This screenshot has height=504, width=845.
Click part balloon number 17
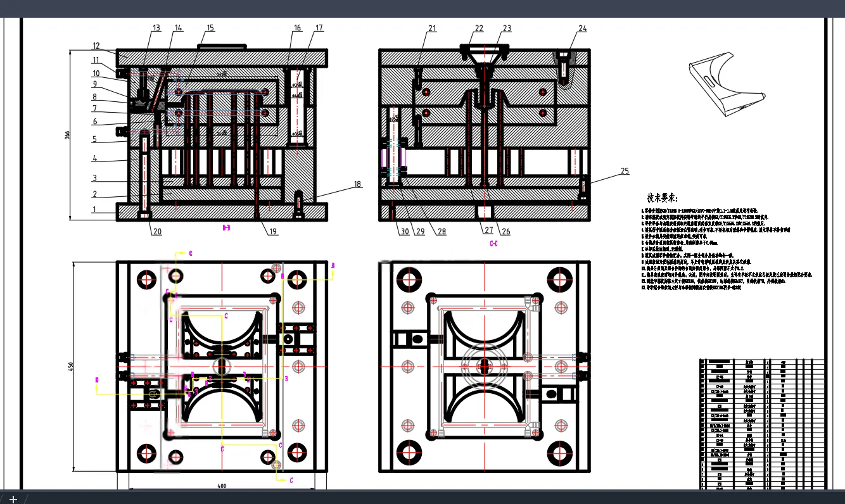319,28
